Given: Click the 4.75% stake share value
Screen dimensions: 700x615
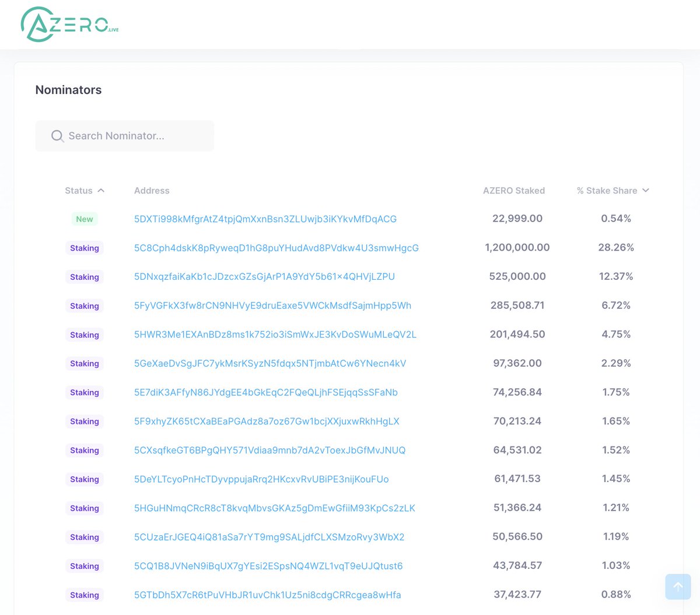Looking at the screenshot, I should (x=616, y=334).
